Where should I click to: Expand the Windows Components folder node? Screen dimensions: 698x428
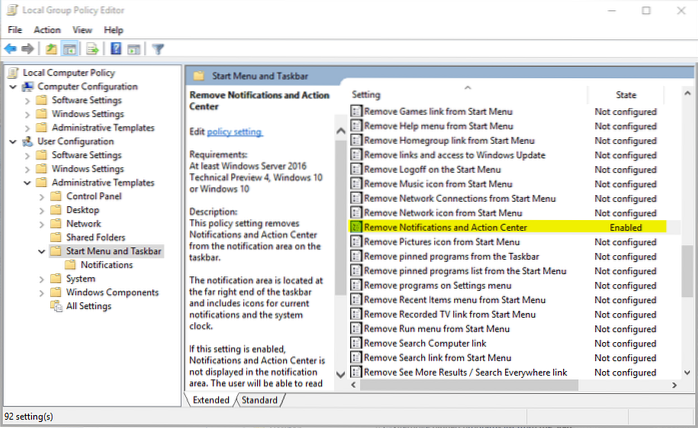[41, 293]
